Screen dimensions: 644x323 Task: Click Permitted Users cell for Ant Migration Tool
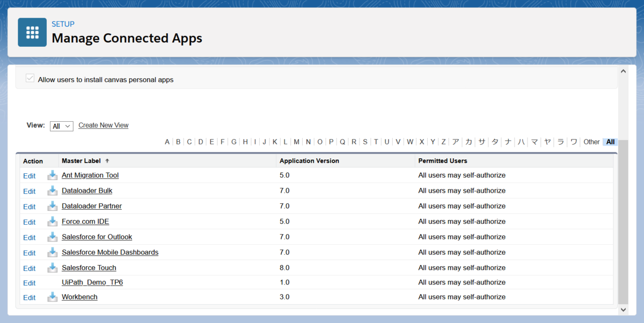click(462, 175)
